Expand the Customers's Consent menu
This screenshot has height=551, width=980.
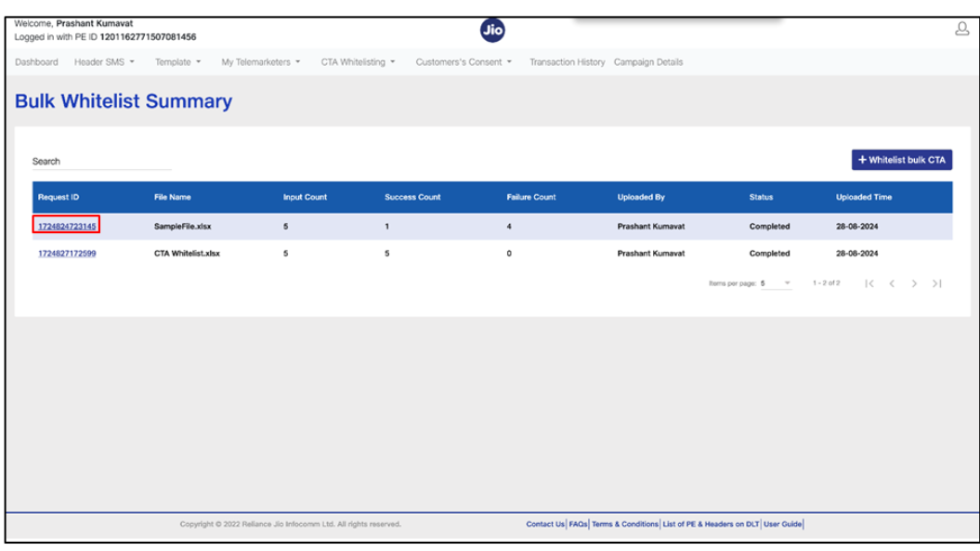point(464,62)
